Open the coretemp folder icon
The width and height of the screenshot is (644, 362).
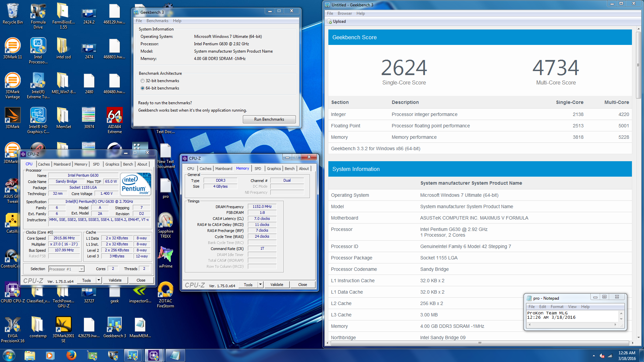coord(38,327)
